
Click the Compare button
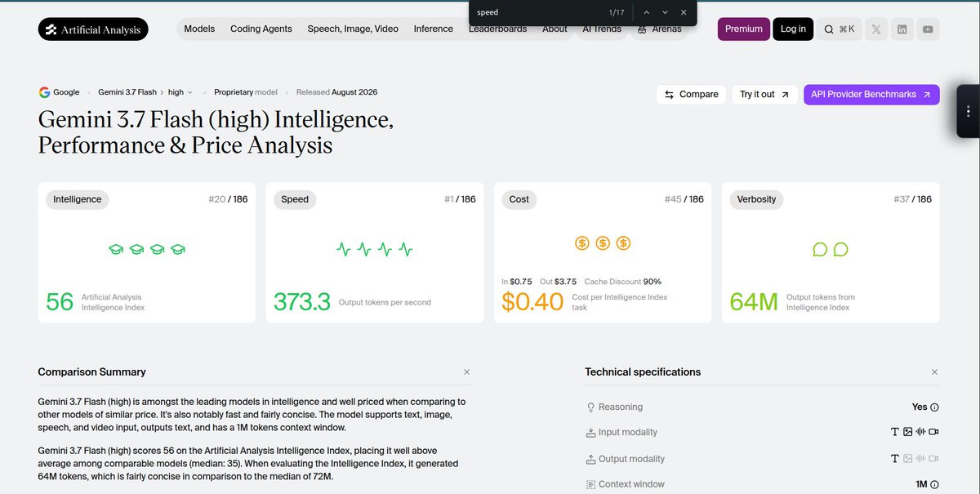pyautogui.click(x=691, y=95)
